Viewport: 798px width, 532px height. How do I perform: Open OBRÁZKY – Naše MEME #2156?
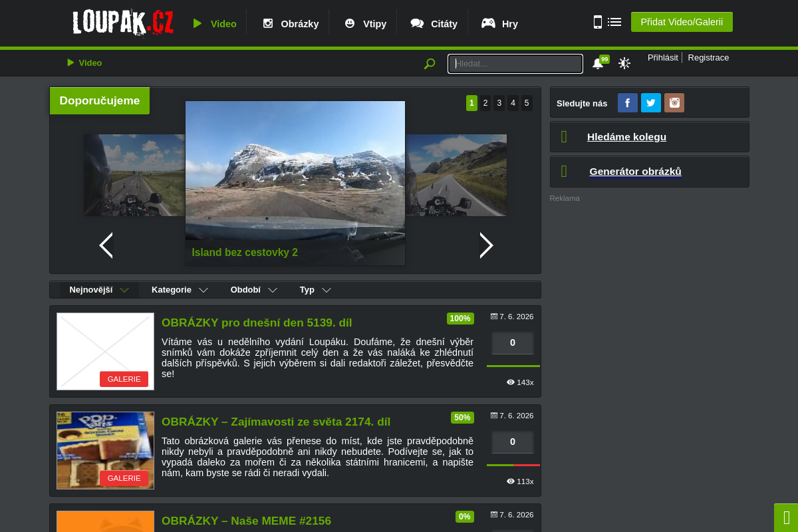click(x=246, y=521)
